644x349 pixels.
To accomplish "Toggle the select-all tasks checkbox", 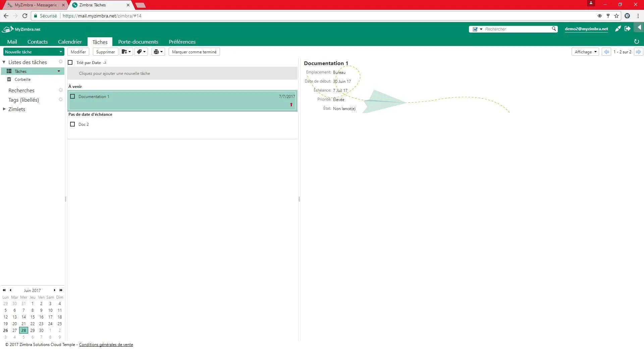I will (x=70, y=62).
